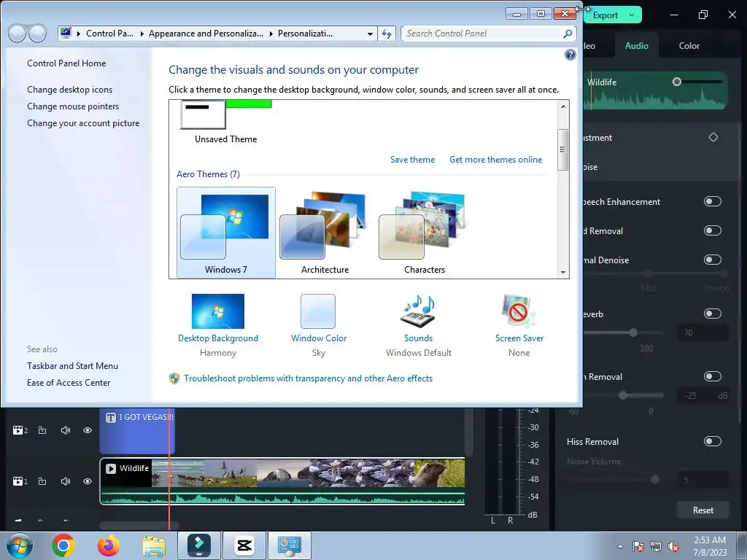
Task: Open Change your account picture
Action: (83, 122)
